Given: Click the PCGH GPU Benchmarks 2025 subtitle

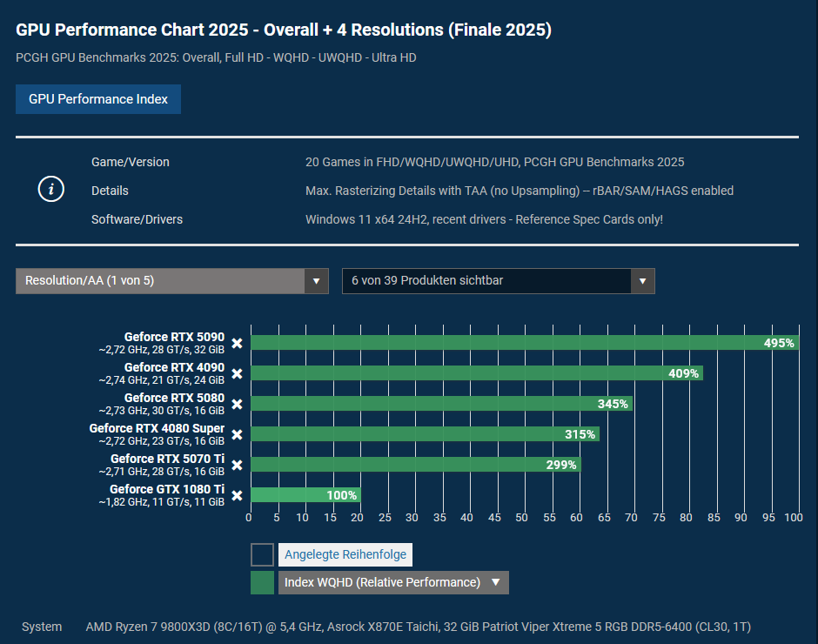Looking at the screenshot, I should click(216, 57).
